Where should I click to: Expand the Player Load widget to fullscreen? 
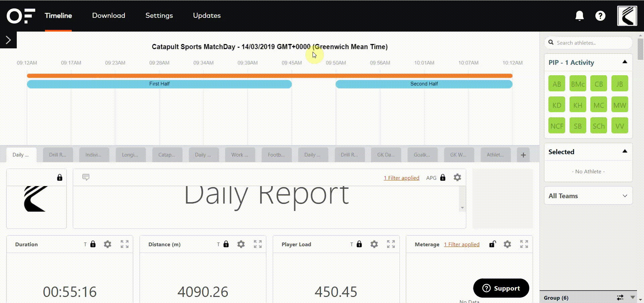[x=391, y=244]
